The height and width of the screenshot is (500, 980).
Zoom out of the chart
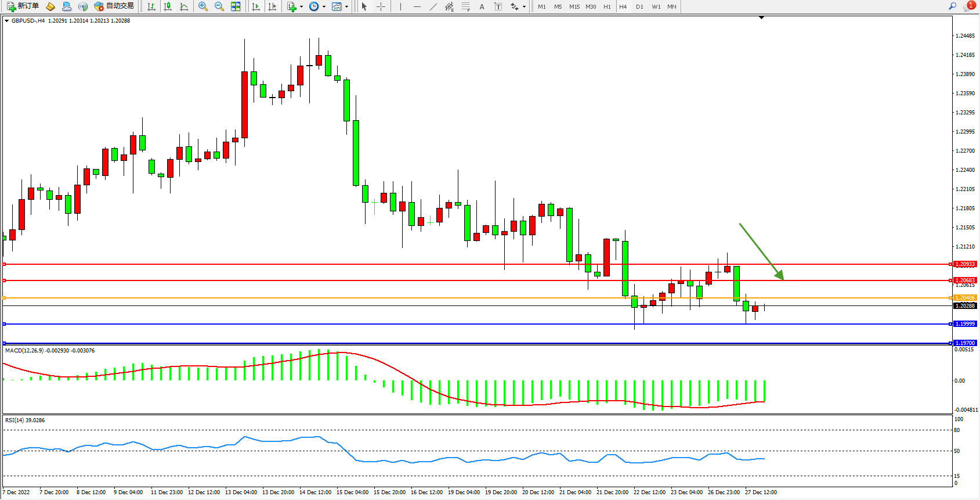click(219, 6)
